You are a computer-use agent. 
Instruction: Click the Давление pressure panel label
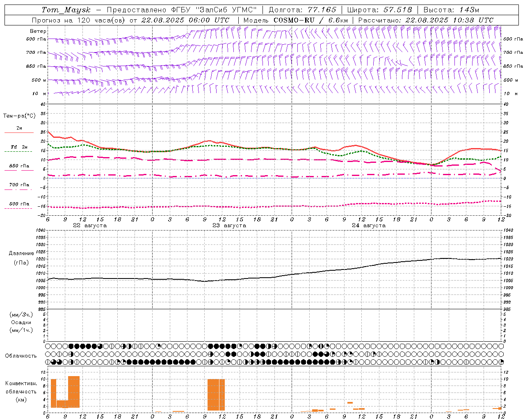pyautogui.click(x=21, y=253)
